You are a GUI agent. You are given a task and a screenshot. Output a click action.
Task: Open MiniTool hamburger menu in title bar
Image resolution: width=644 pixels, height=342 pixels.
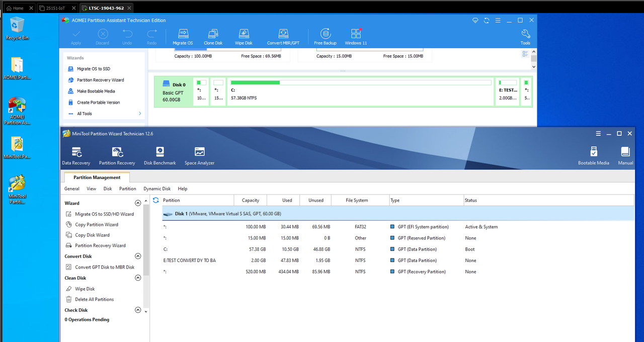(598, 134)
